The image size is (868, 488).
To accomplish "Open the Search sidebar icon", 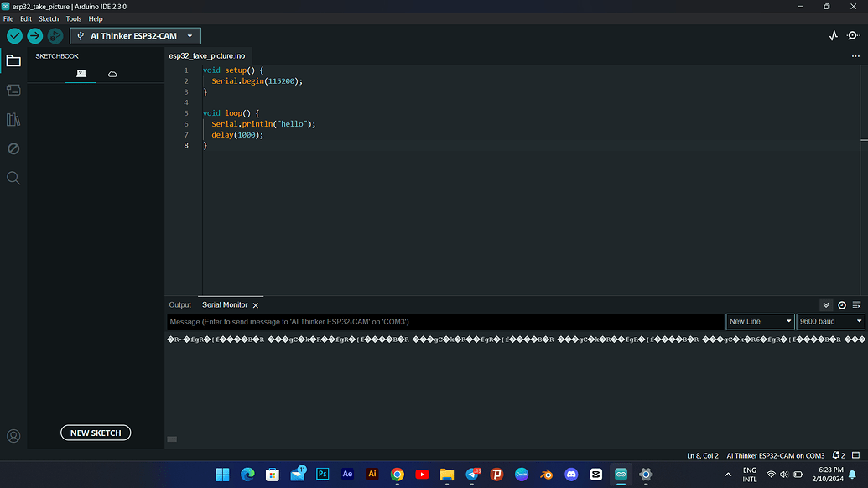I will 13,178.
